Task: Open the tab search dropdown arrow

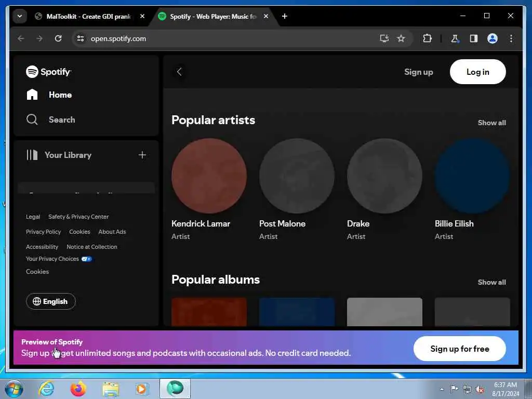Action: click(20, 16)
